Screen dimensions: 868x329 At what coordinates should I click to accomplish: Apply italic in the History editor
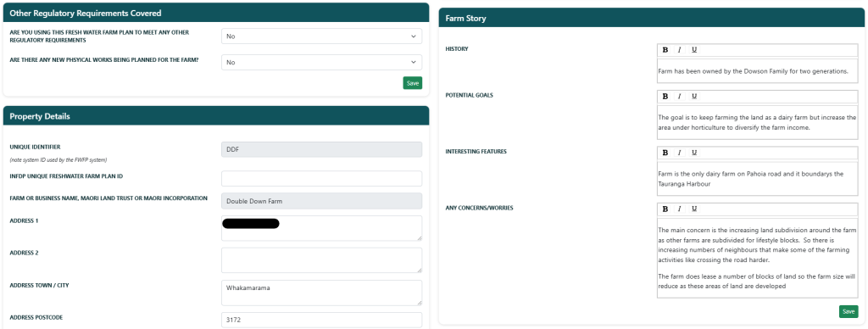(x=679, y=50)
